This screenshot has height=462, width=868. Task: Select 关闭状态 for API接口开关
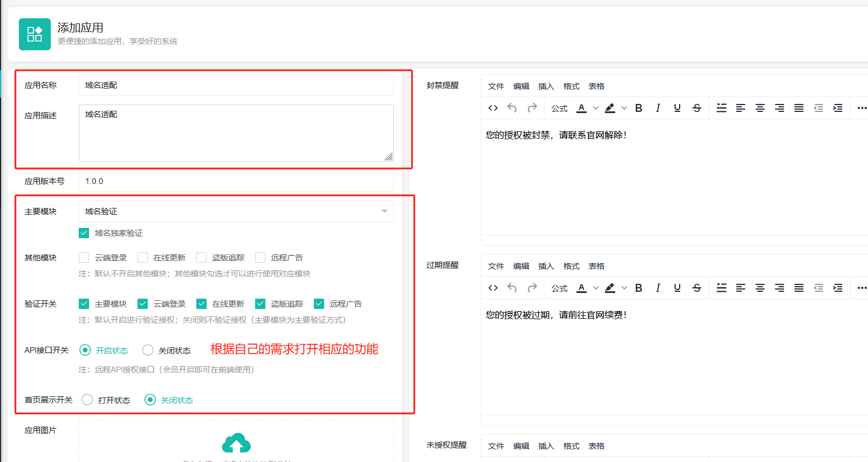click(x=148, y=350)
